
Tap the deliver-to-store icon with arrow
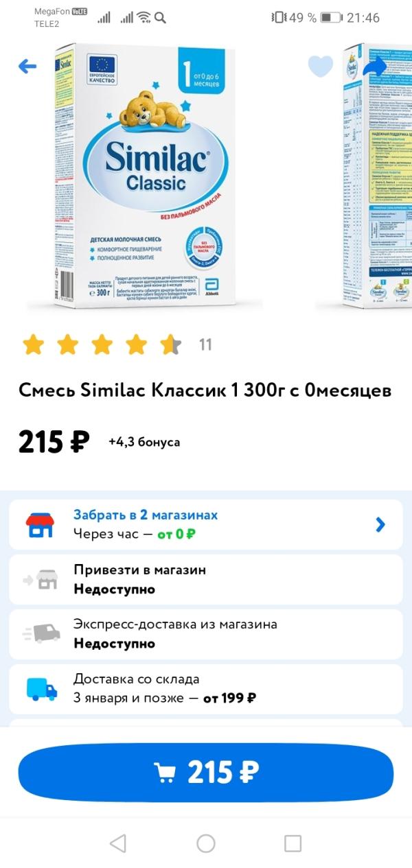tap(40, 580)
